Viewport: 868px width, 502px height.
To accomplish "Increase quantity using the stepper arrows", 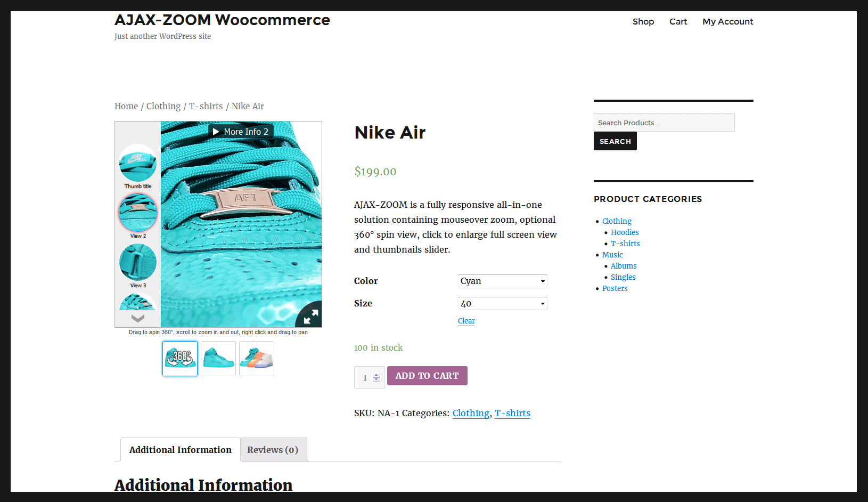I will pyautogui.click(x=376, y=375).
